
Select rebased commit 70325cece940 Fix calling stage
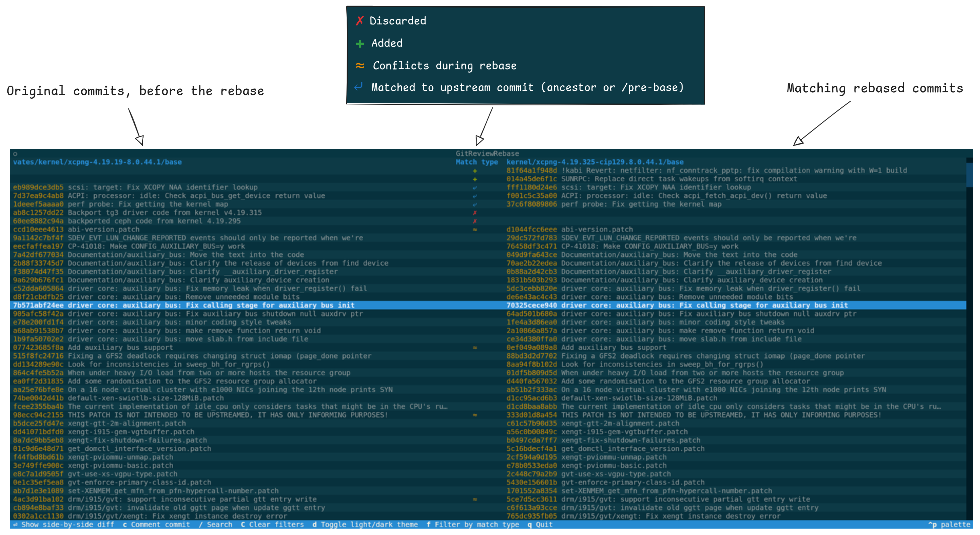(677, 305)
